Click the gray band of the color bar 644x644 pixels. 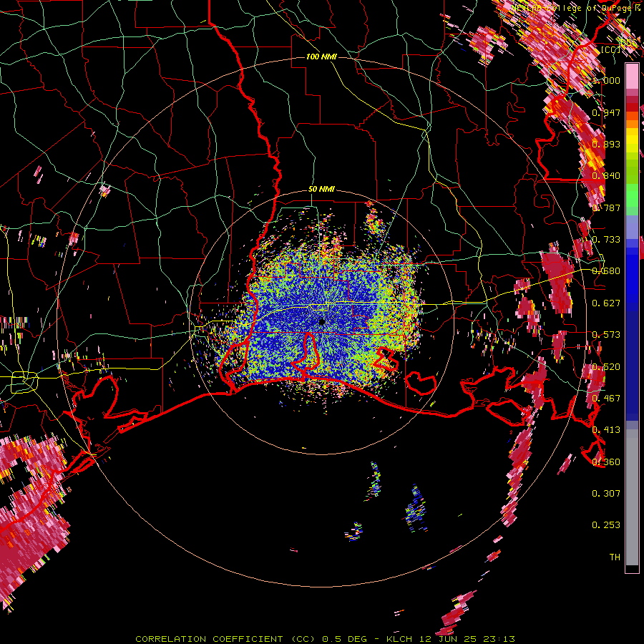coord(632,497)
